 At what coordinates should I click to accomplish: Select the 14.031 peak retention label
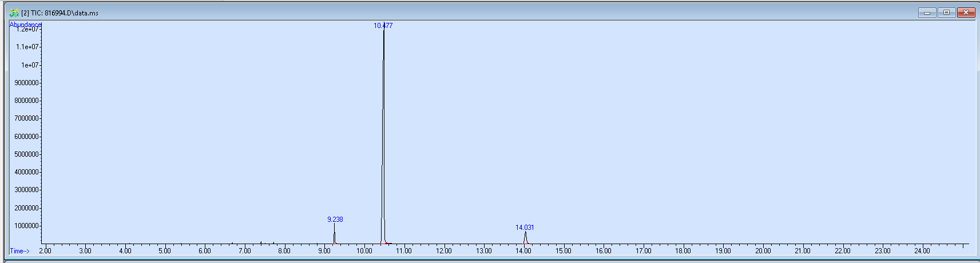click(525, 228)
